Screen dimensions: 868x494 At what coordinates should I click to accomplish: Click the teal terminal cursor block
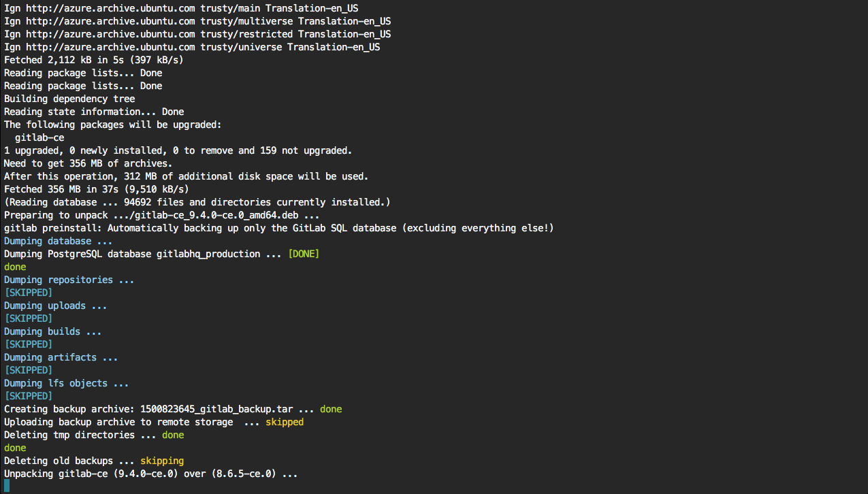click(x=7, y=486)
